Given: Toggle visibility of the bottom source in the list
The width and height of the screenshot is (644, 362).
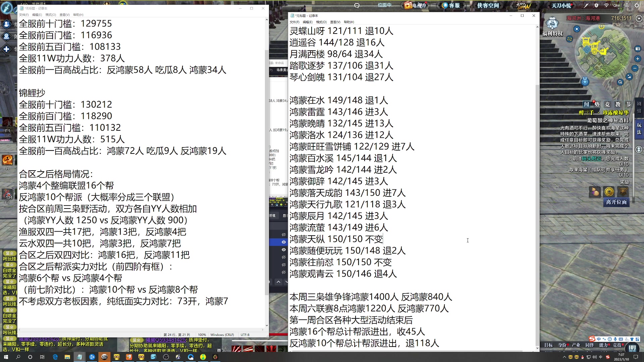Looking at the screenshot, I should click(x=284, y=272).
